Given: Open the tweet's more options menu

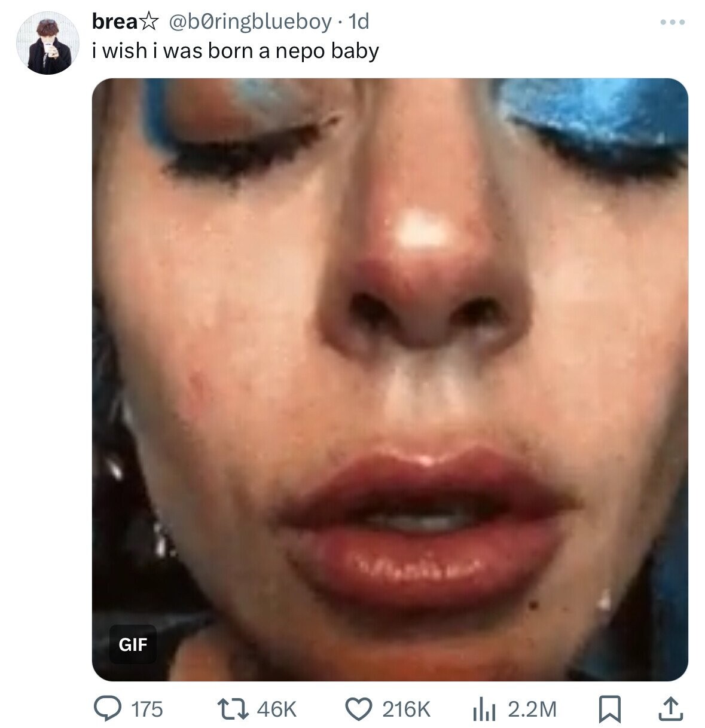Looking at the screenshot, I should (673, 23).
